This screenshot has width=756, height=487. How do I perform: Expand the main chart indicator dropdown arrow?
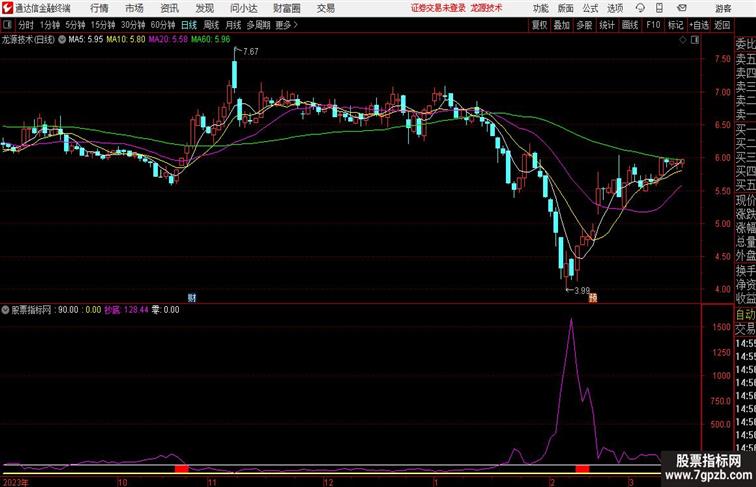(62, 40)
